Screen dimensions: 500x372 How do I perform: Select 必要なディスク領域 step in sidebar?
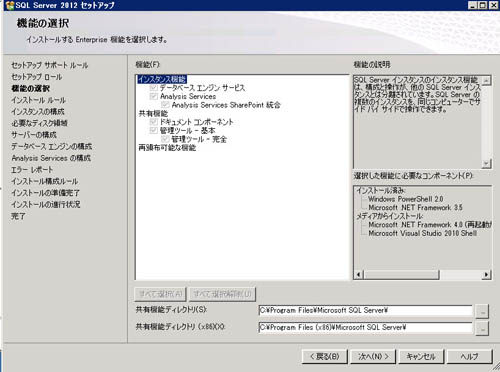click(x=39, y=123)
